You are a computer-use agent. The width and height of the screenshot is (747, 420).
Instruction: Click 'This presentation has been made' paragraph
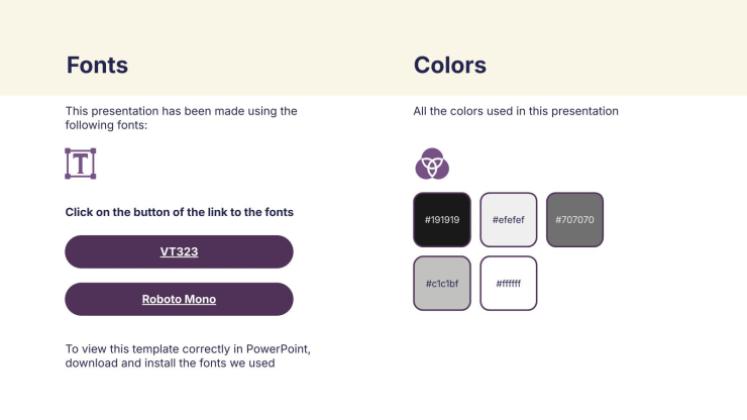[x=181, y=118]
